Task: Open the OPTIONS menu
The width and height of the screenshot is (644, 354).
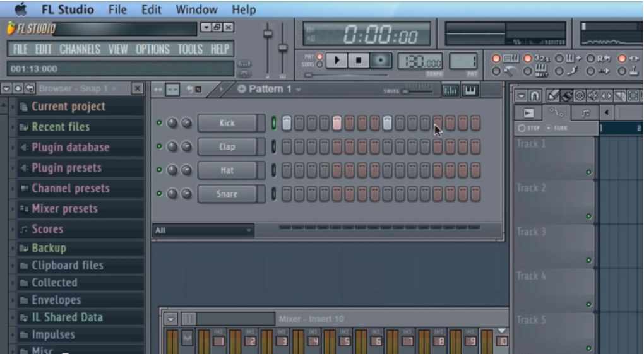Action: [152, 49]
